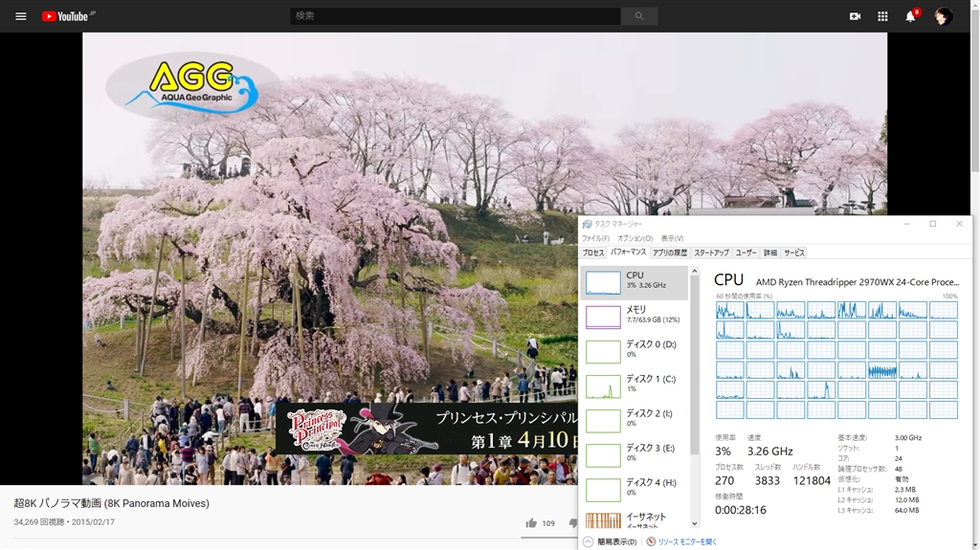Click the 0:00:28:16 uptime value
The width and height of the screenshot is (980, 550).
point(741,510)
